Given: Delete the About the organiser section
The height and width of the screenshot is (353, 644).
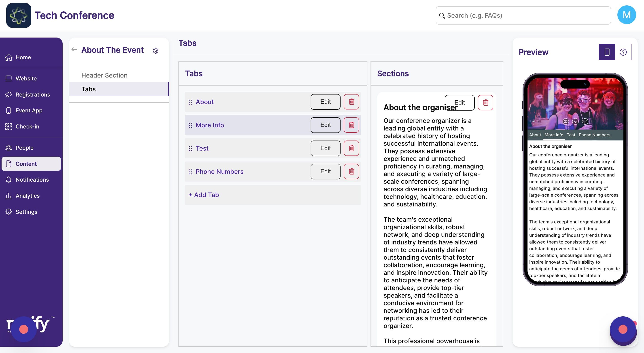Looking at the screenshot, I should pos(485,102).
